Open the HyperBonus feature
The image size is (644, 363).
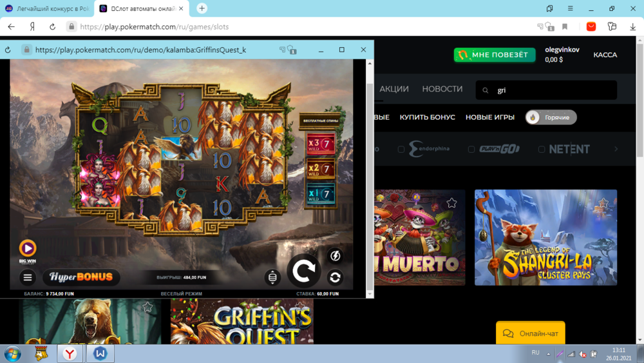[81, 277]
